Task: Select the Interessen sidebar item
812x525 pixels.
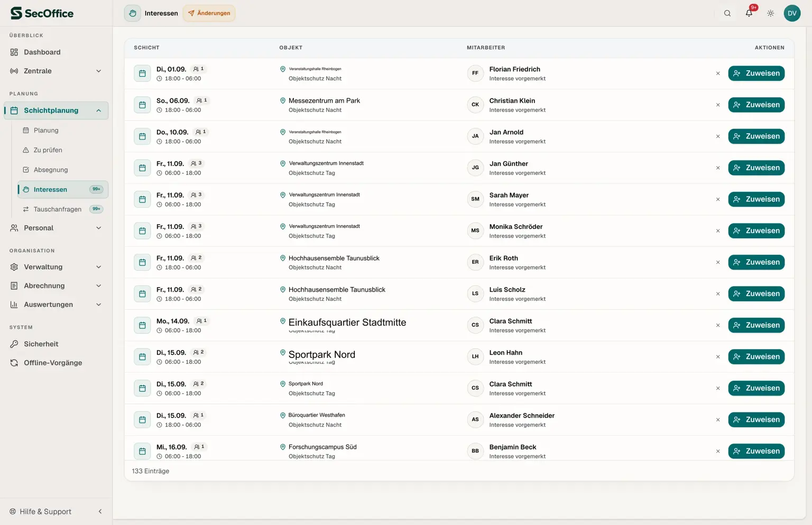Action: [x=63, y=189]
